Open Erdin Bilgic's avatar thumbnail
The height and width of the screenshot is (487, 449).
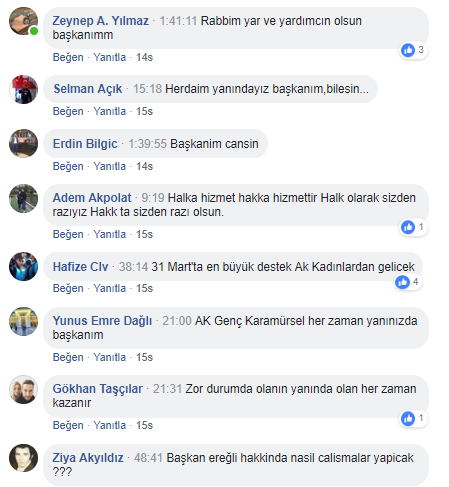tap(23, 143)
